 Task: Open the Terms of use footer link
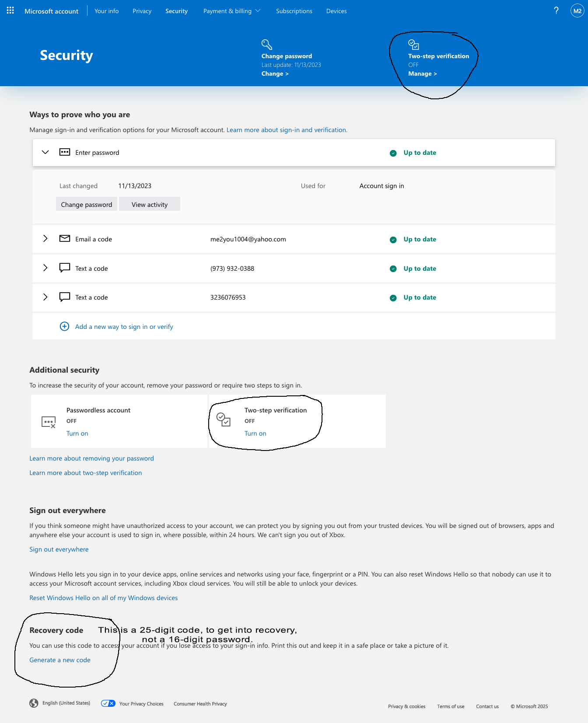(451, 706)
